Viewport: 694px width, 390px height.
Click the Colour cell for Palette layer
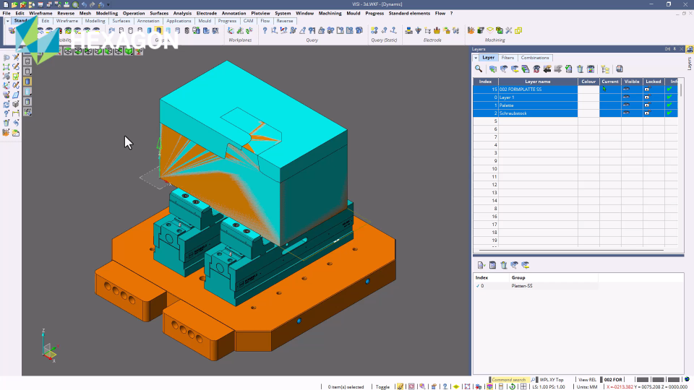588,105
